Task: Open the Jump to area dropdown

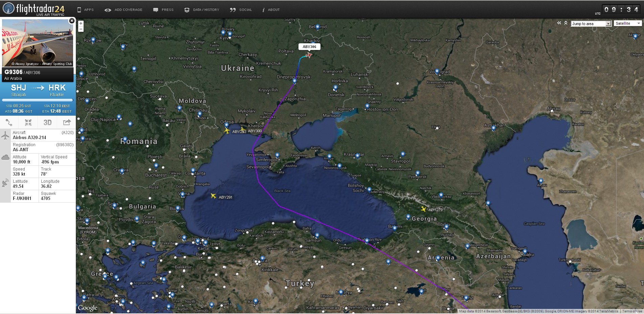Action: pyautogui.click(x=591, y=24)
